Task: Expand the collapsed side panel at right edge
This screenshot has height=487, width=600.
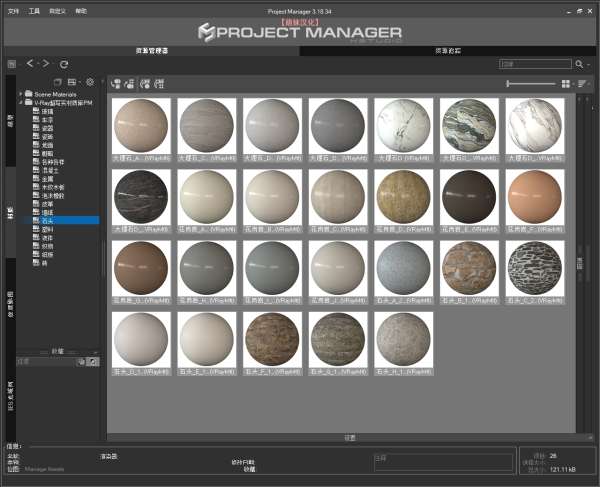Action: (x=580, y=263)
